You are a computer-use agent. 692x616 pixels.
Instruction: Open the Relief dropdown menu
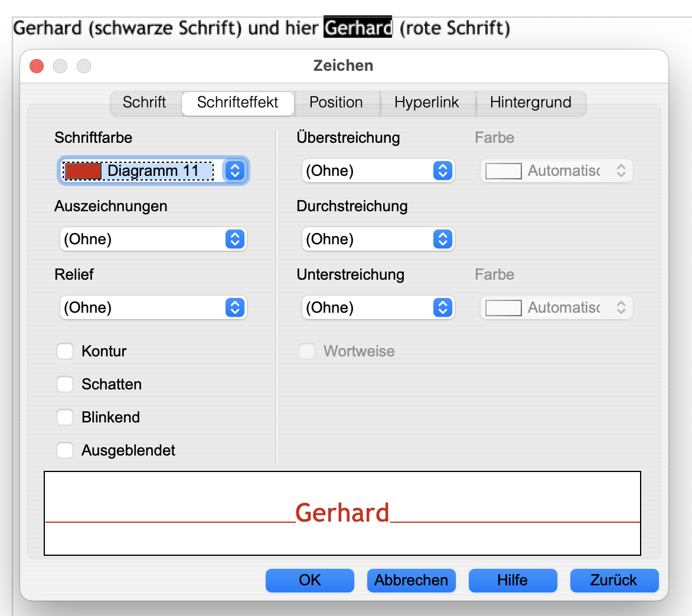click(x=234, y=307)
